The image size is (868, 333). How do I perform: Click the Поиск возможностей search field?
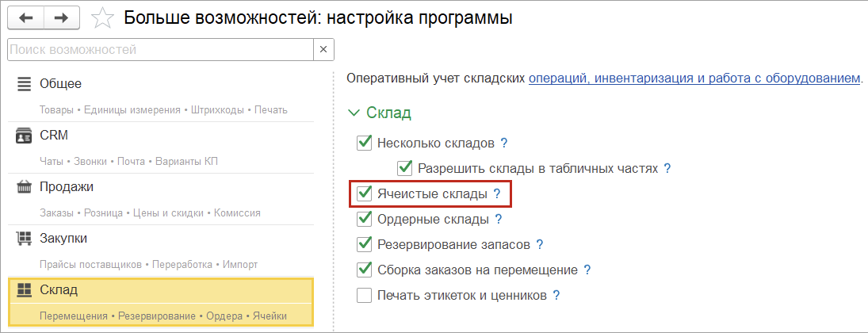pyautogui.click(x=161, y=50)
